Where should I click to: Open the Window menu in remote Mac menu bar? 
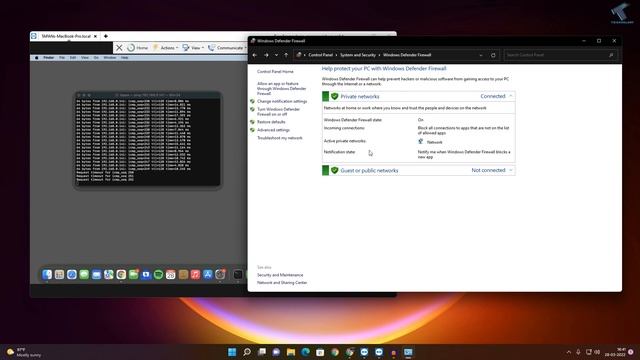pyautogui.click(x=110, y=58)
